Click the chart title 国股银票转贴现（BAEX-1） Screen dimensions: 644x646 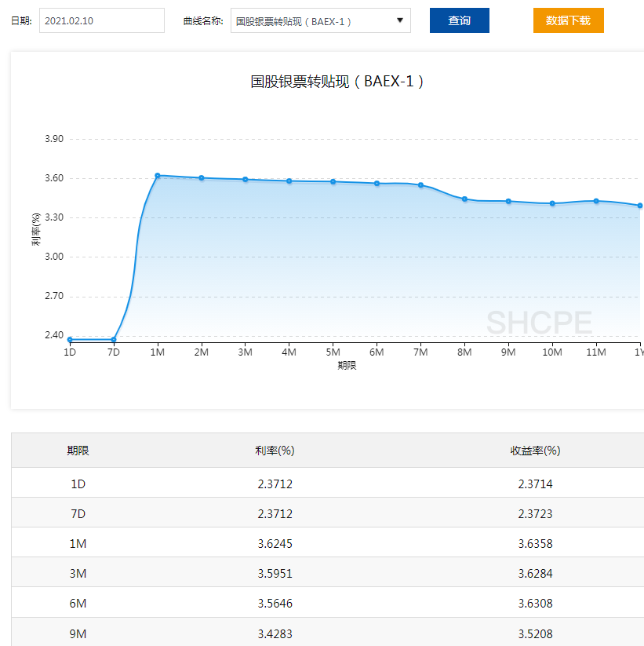point(337,81)
